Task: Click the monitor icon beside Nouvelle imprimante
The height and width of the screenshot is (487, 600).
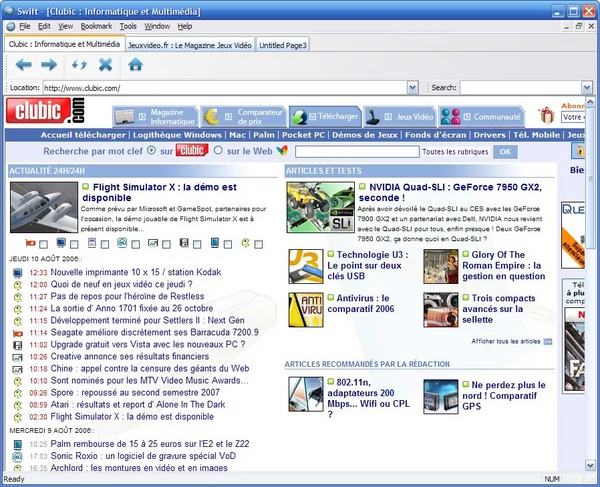Action: coord(17,273)
